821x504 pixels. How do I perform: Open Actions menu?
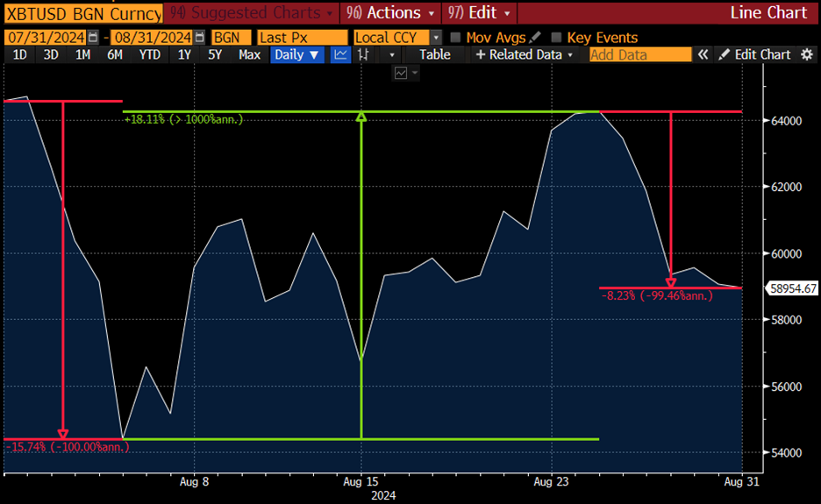[390, 12]
